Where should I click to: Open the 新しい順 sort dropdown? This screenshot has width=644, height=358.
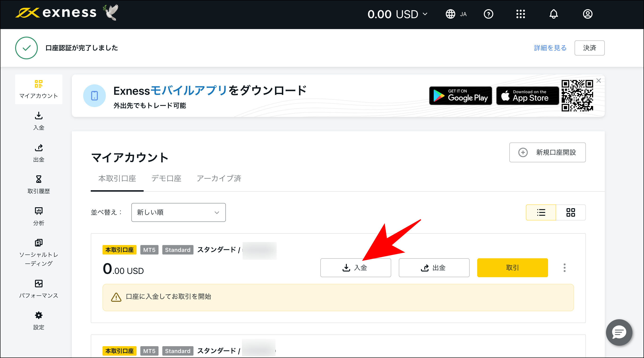pyautogui.click(x=178, y=212)
